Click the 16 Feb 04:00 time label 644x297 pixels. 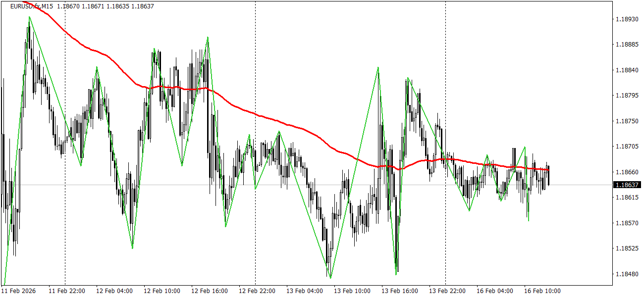tap(495, 291)
